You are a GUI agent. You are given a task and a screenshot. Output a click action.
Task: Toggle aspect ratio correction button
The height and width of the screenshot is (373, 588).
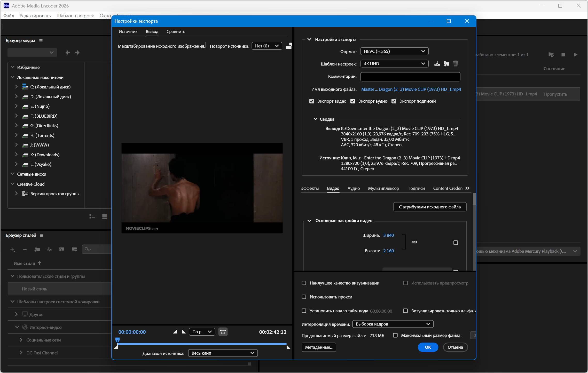point(223,332)
